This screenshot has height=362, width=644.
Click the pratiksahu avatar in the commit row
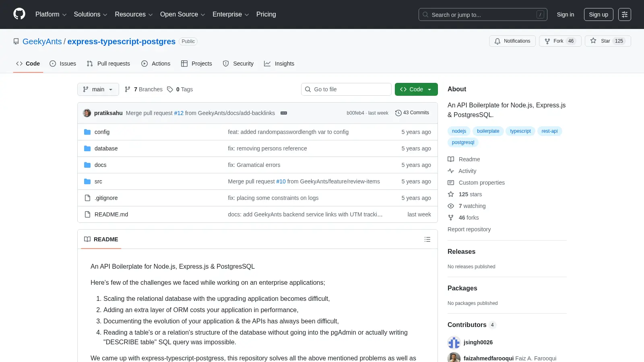tap(87, 113)
